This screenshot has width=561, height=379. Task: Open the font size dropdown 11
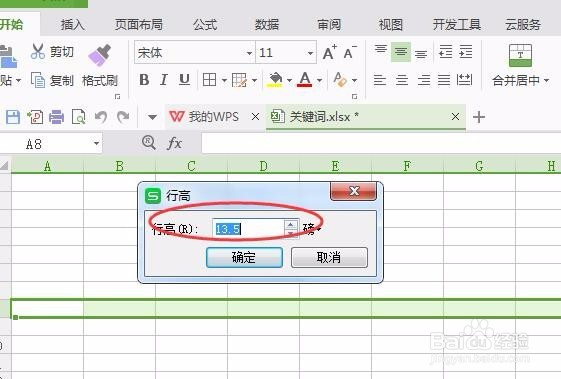coord(310,53)
